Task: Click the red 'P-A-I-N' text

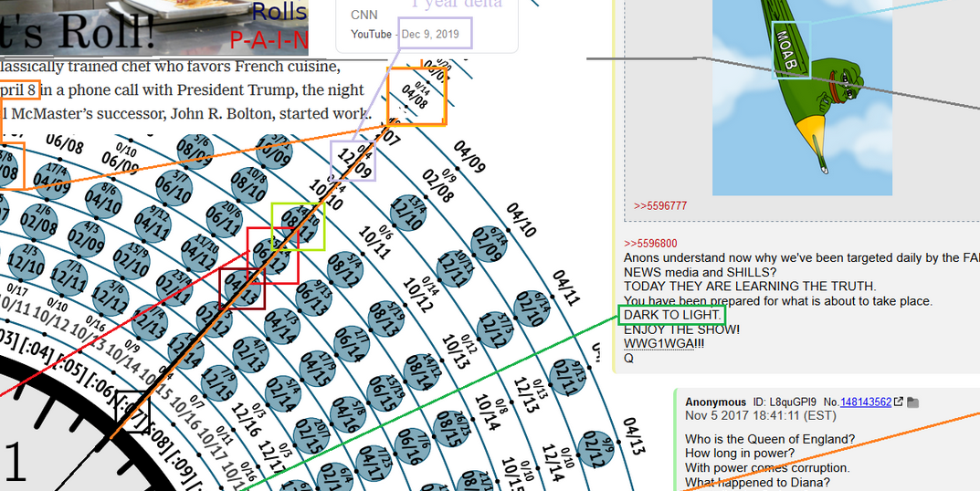Action: [x=269, y=40]
